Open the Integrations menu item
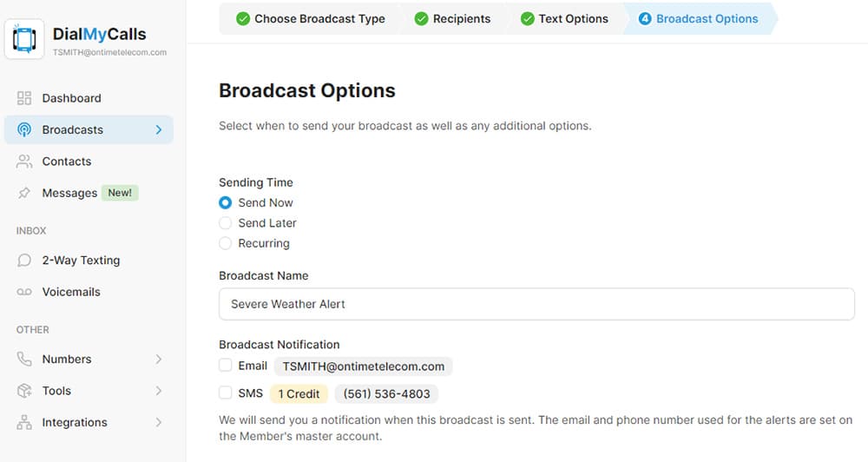The height and width of the screenshot is (462, 868). tap(75, 423)
